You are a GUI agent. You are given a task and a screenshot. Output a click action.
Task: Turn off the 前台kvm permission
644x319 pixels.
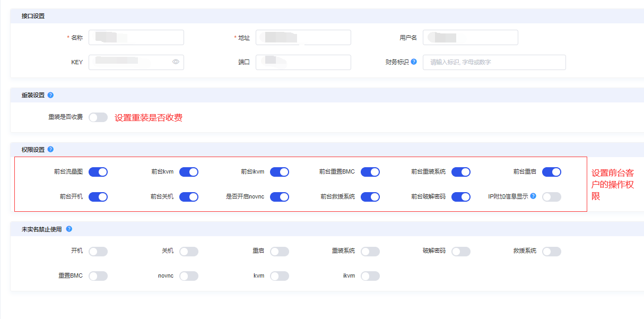coord(189,172)
